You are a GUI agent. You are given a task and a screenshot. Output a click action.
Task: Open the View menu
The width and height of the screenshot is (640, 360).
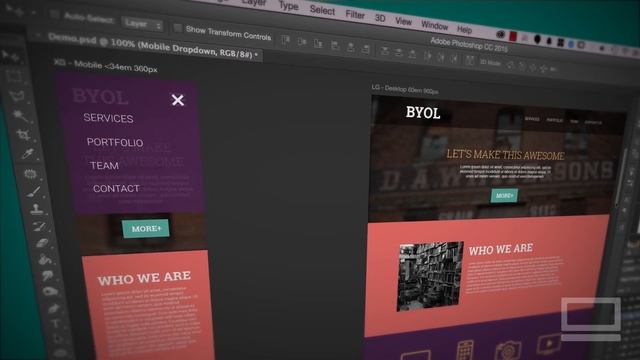click(403, 21)
